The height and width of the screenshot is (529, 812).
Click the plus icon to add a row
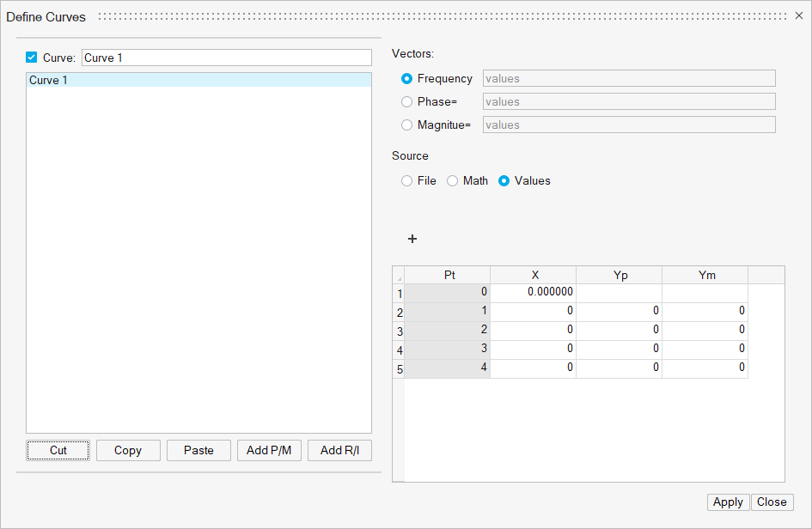412,239
